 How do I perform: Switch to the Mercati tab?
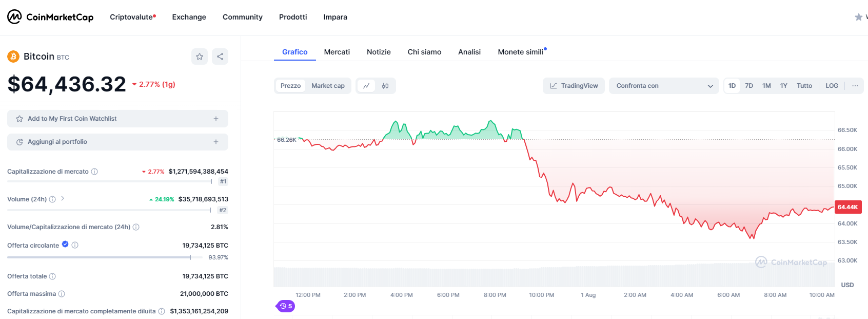(337, 52)
